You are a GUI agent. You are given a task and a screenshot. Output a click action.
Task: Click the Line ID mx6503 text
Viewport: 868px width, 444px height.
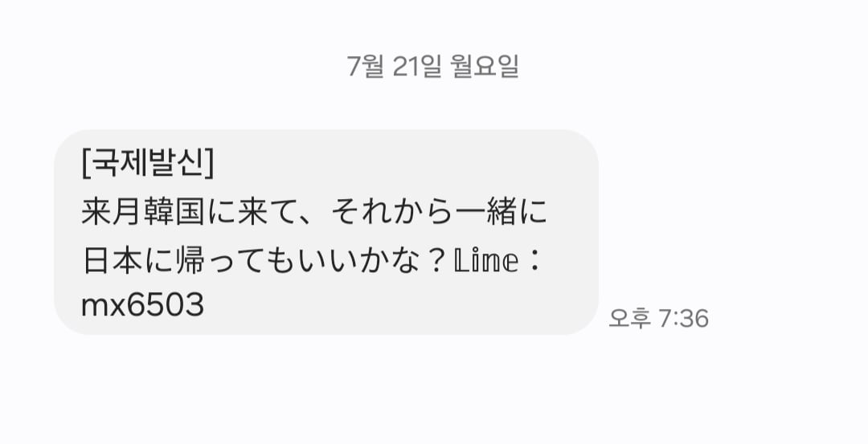[x=142, y=305]
